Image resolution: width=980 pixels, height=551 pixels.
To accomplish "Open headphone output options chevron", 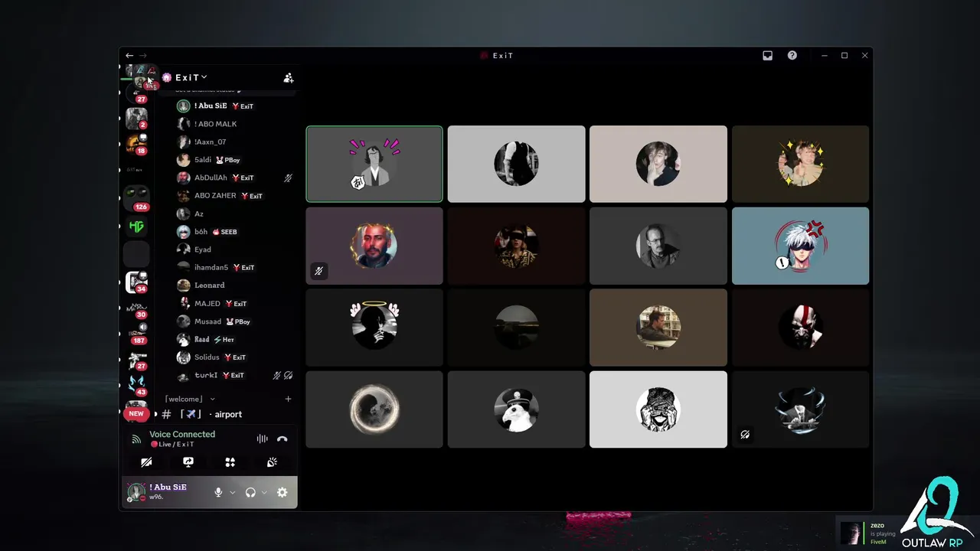I will pos(264,492).
